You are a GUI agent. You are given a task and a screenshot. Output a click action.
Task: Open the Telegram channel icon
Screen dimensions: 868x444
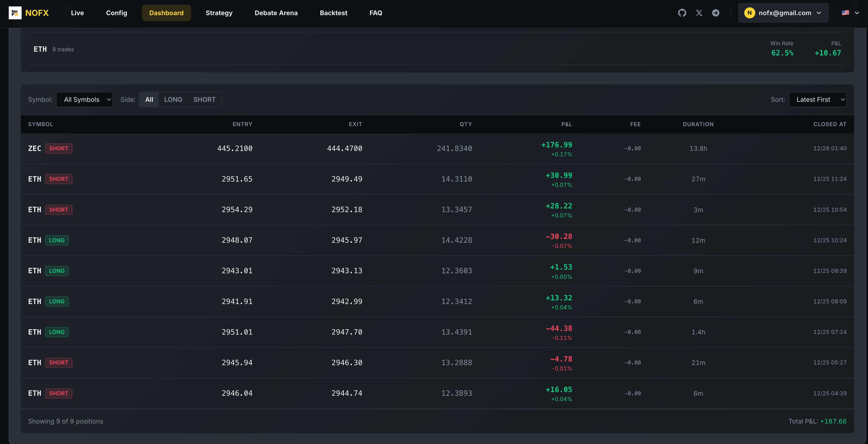pos(716,13)
